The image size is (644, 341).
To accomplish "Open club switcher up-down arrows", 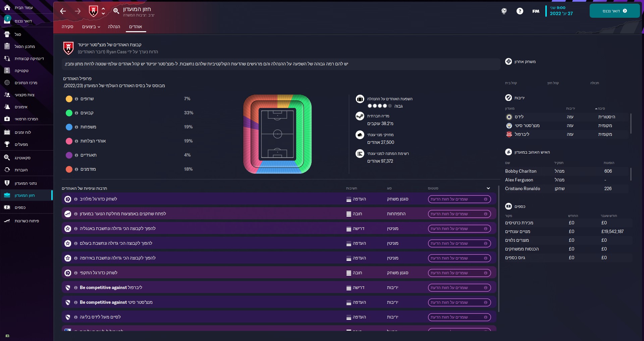I will [103, 11].
